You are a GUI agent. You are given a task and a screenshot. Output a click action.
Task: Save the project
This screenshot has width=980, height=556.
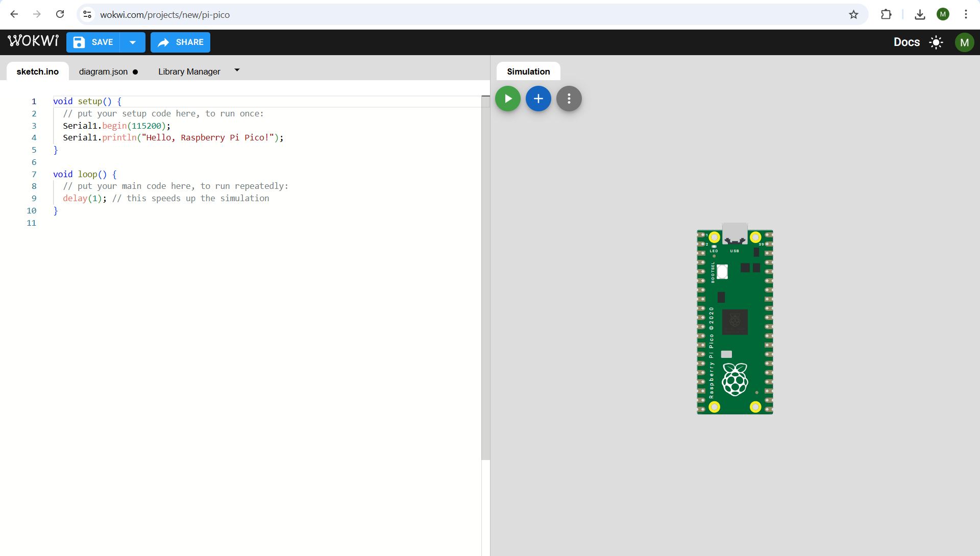93,42
